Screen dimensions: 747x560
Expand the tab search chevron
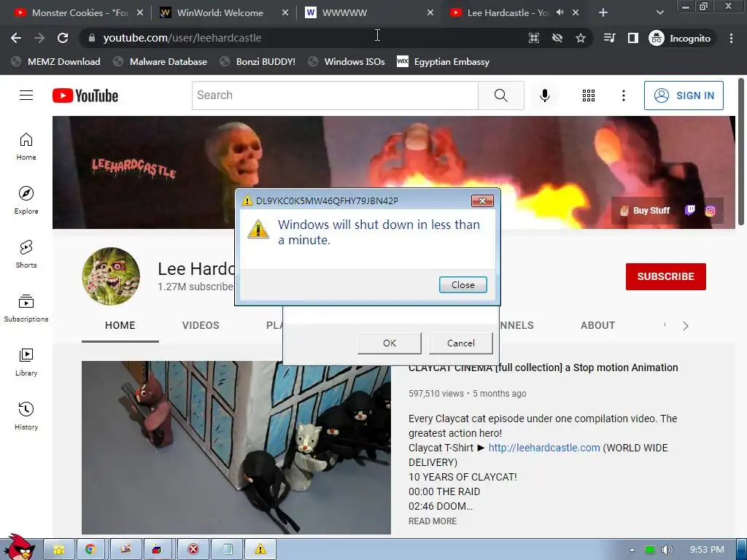pyautogui.click(x=659, y=13)
